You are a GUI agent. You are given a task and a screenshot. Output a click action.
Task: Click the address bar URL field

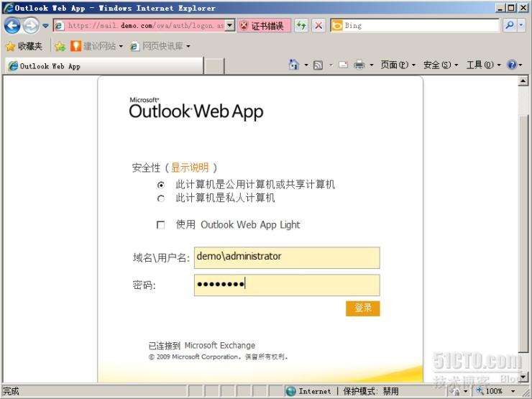[139, 25]
